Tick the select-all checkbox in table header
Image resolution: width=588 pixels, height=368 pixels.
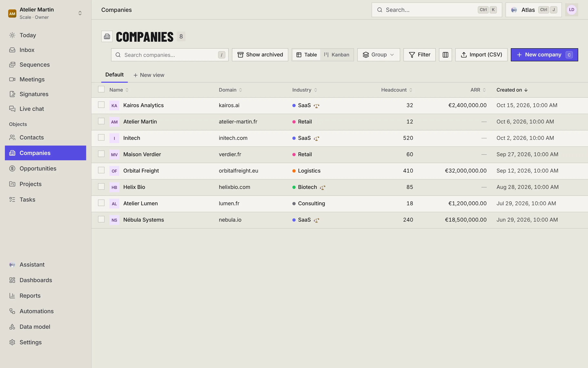pyautogui.click(x=101, y=89)
